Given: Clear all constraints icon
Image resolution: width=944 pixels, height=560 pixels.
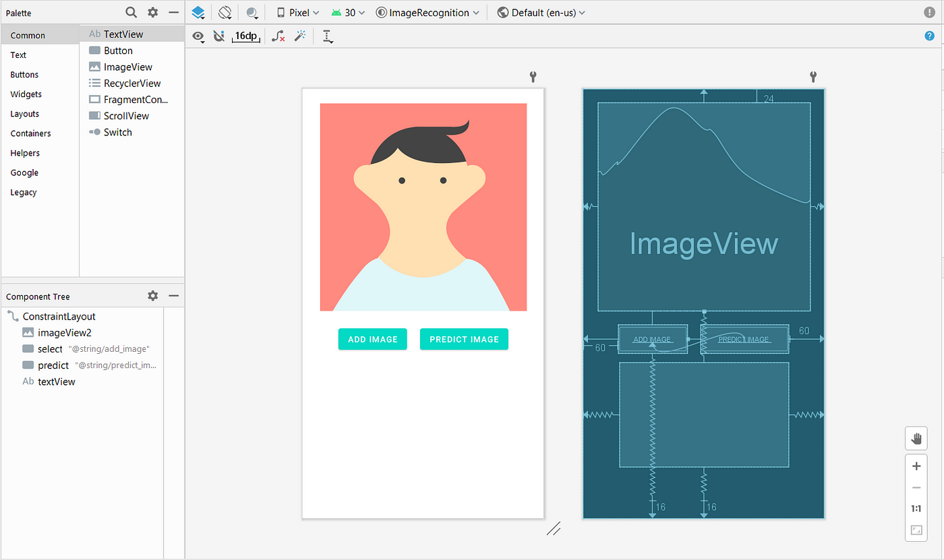Looking at the screenshot, I should coord(278,36).
